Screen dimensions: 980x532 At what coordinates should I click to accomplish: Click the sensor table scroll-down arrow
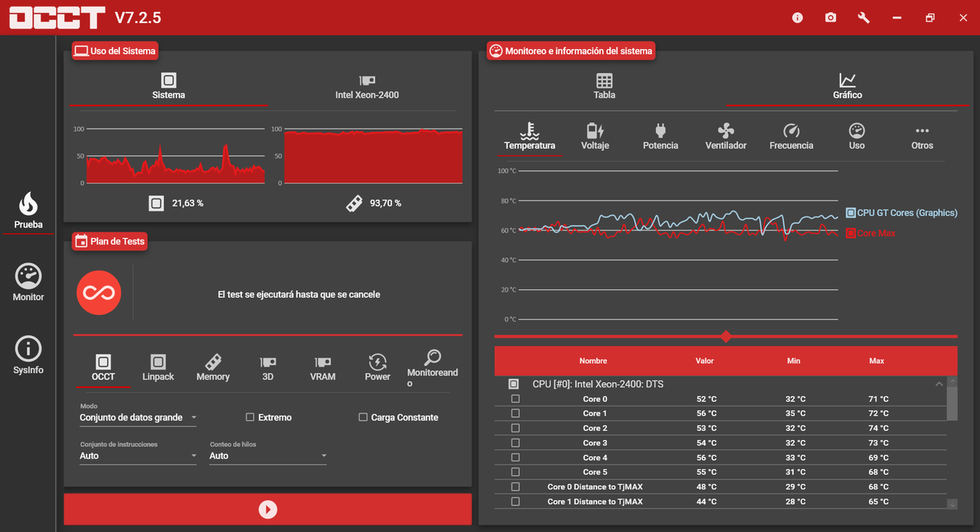[x=952, y=504]
